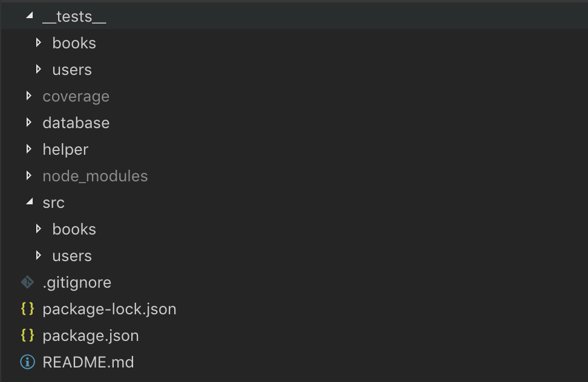Open the README.md file
This screenshot has width=588, height=382.
coord(90,362)
